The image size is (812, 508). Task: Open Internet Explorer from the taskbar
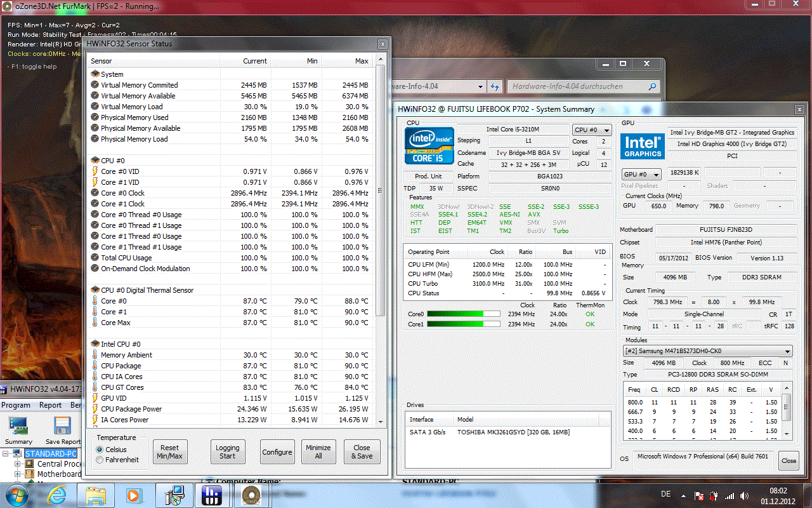(58, 495)
